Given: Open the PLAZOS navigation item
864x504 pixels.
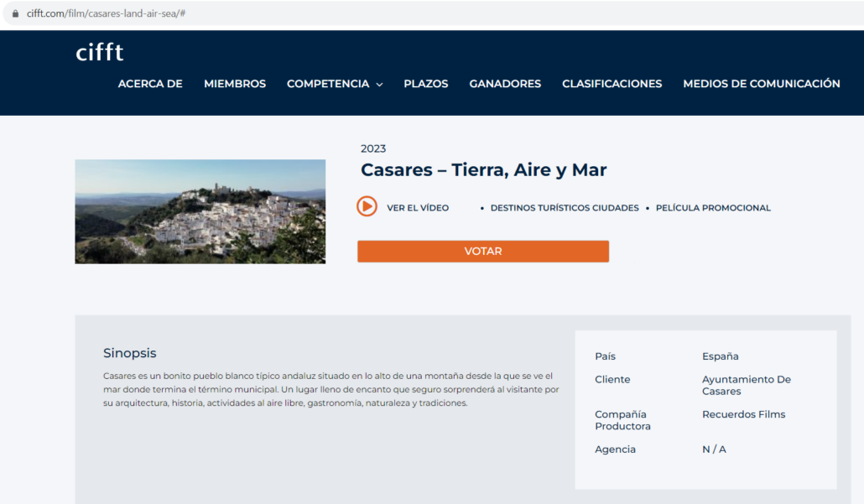Looking at the screenshot, I should [x=425, y=84].
